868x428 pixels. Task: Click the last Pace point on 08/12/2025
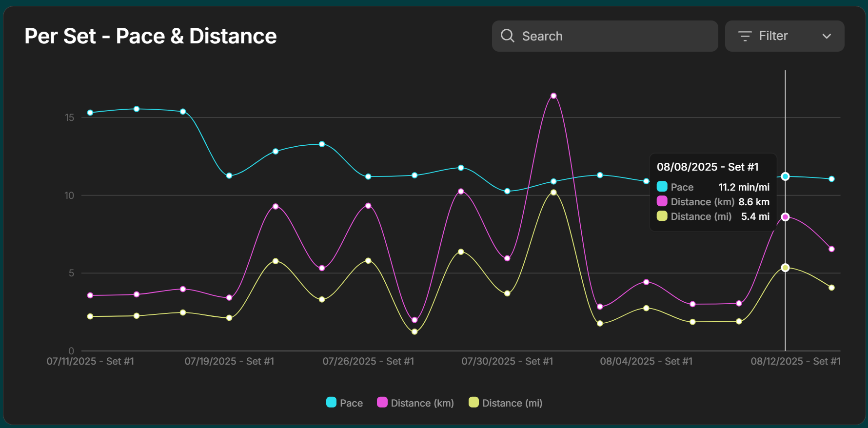pos(831,179)
